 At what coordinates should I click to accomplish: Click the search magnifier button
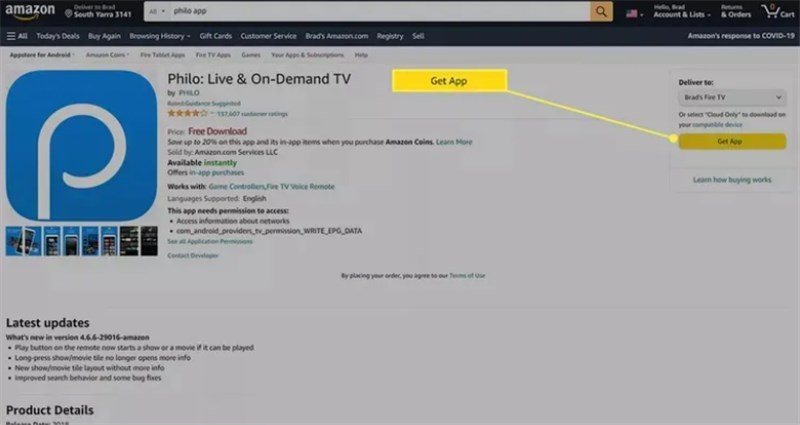click(x=601, y=11)
